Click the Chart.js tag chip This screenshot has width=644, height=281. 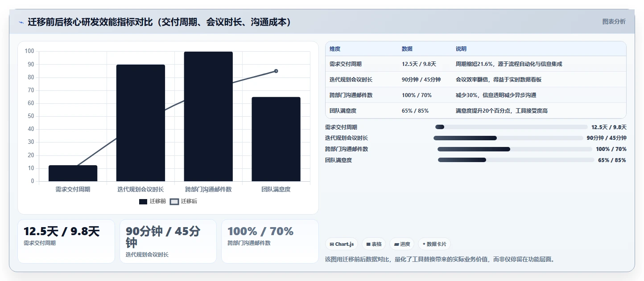click(342, 244)
